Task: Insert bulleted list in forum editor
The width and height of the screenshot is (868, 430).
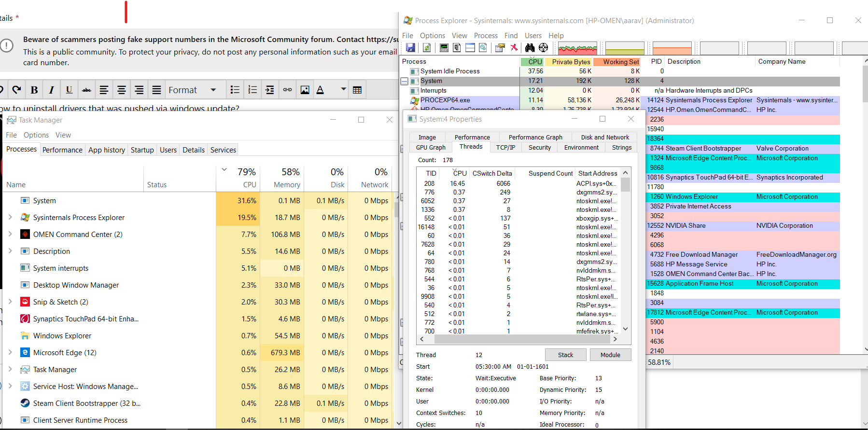Action: coord(235,90)
